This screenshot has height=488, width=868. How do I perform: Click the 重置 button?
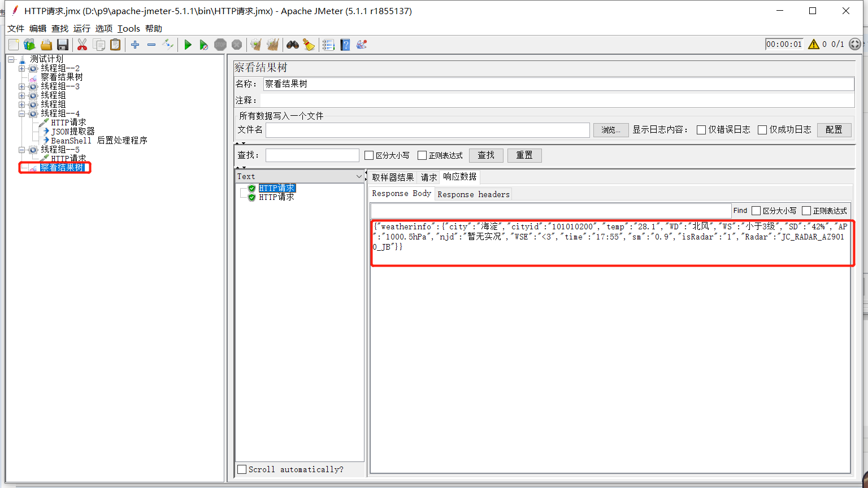[524, 155]
